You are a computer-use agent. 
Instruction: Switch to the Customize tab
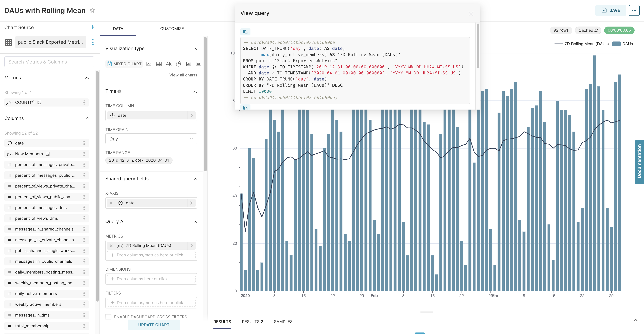(172, 29)
